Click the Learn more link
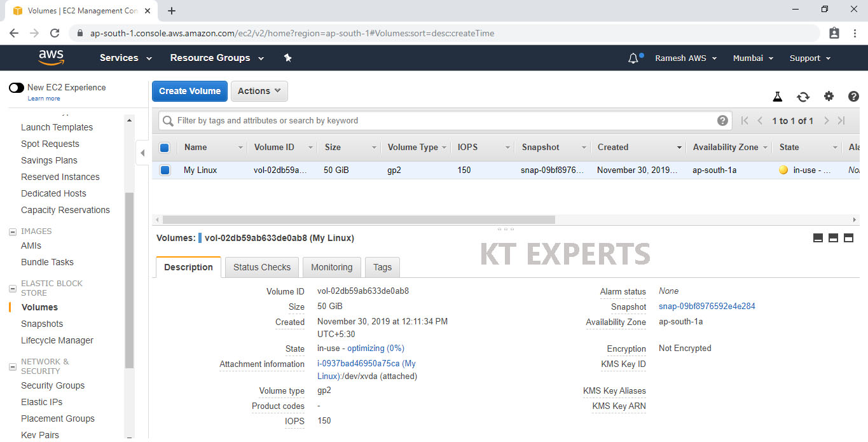 [x=44, y=99]
